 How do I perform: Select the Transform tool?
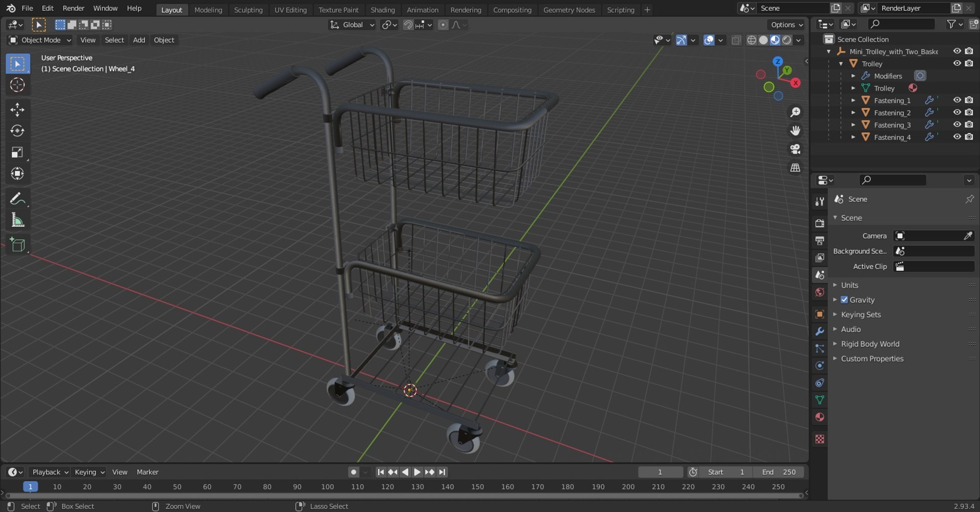click(x=17, y=174)
